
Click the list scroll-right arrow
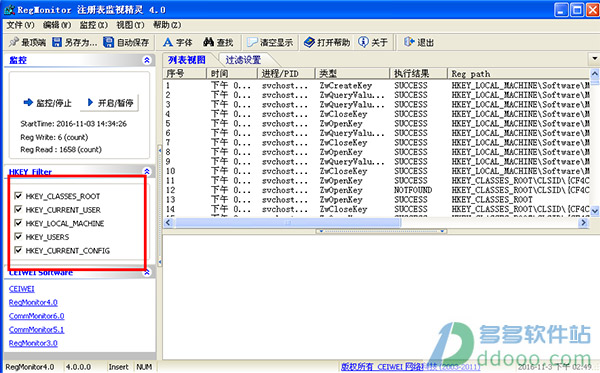[584, 222]
